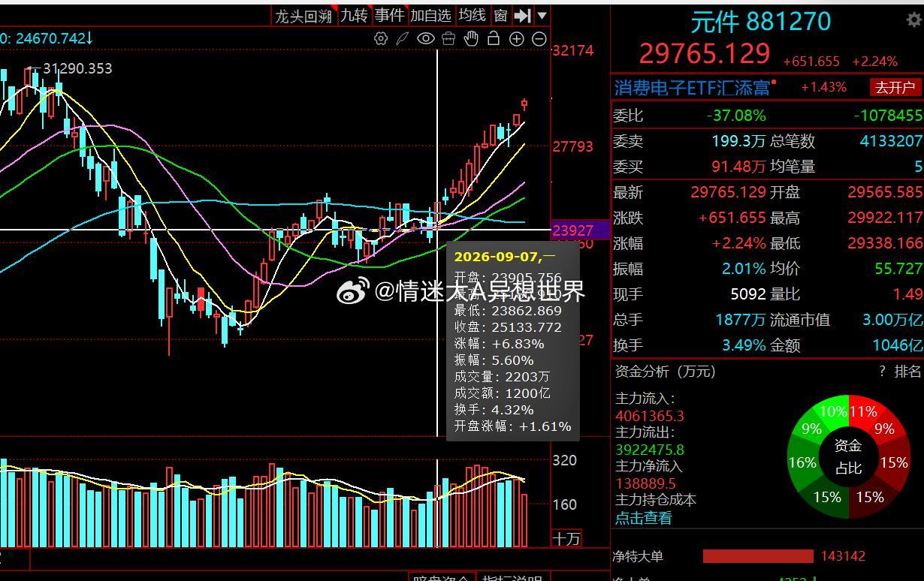This screenshot has height=581, width=924.
Task: Click the 窗 window button
Action: (x=501, y=16)
